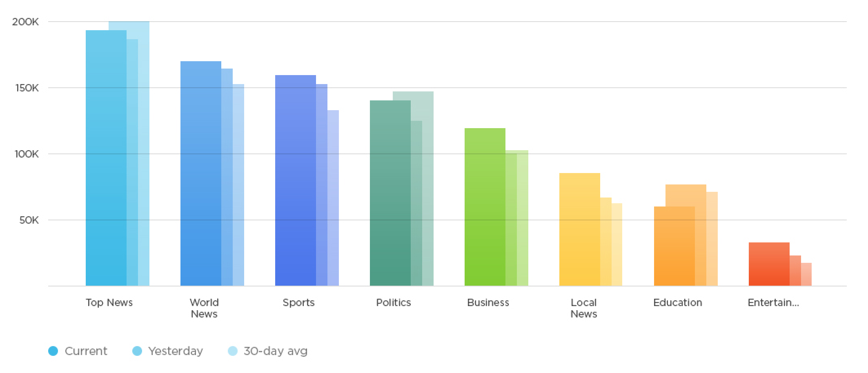Image resolution: width=868 pixels, height=373 pixels.
Task: Select the World News current bar
Action: tap(201, 173)
